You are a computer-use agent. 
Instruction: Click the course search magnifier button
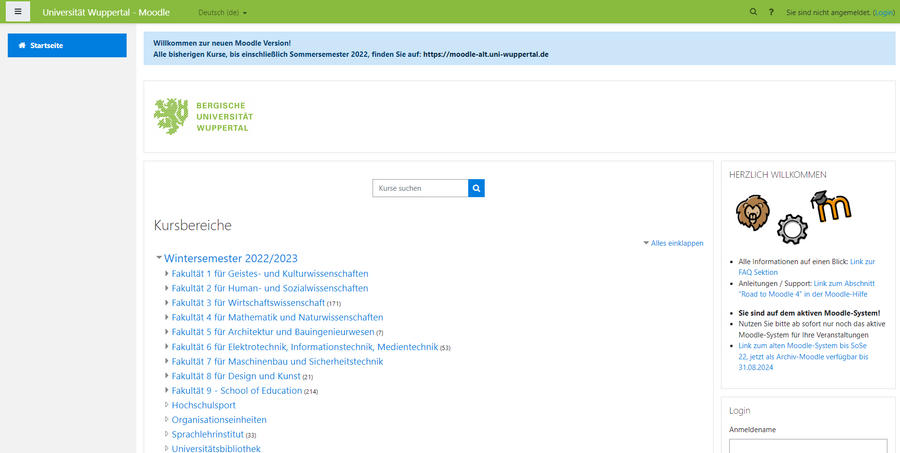[476, 188]
